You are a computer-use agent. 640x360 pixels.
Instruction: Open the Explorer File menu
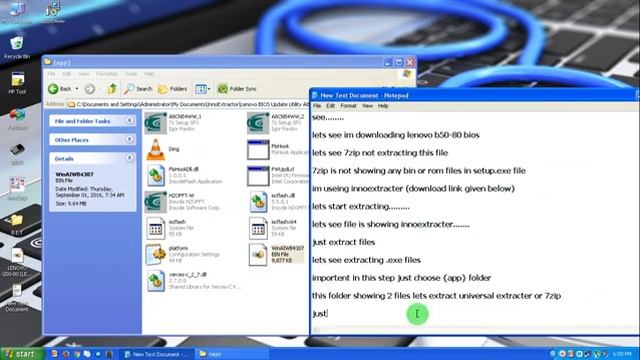pos(51,74)
